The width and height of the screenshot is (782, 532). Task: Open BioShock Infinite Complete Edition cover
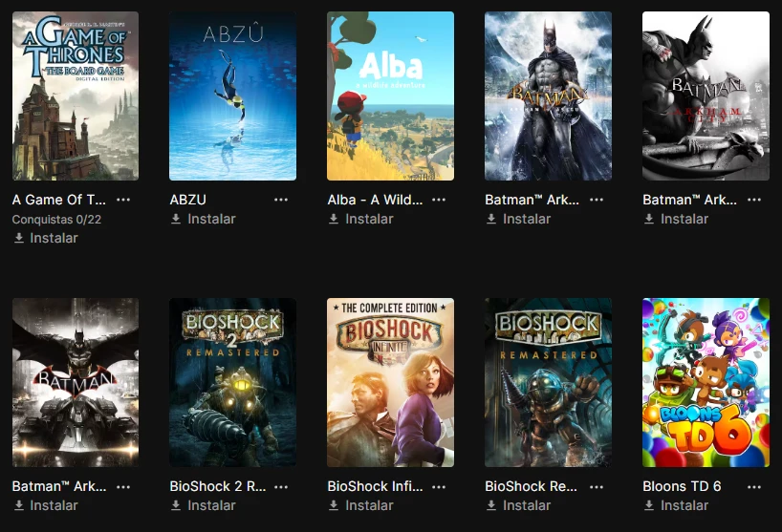click(x=390, y=383)
